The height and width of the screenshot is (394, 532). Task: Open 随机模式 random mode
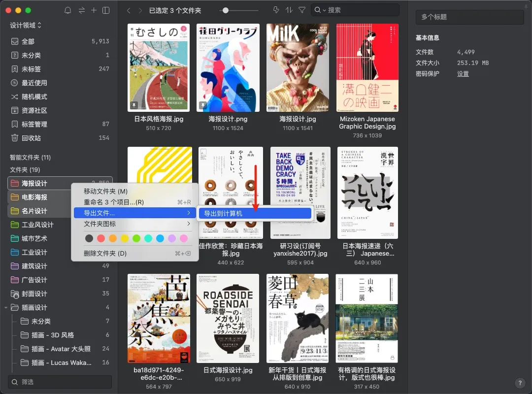tap(60, 97)
